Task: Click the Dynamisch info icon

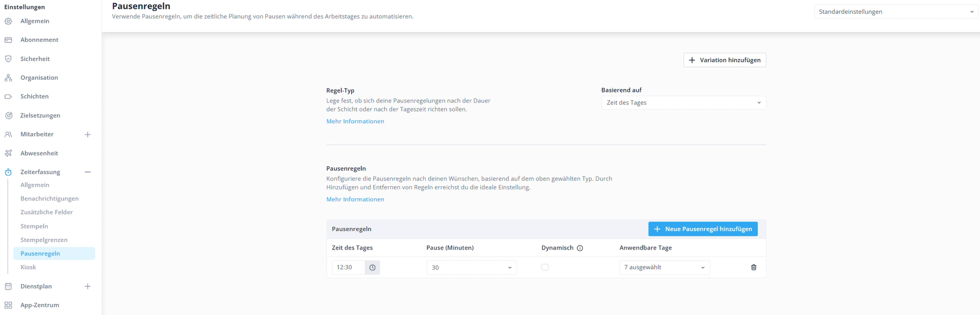Action: point(580,248)
